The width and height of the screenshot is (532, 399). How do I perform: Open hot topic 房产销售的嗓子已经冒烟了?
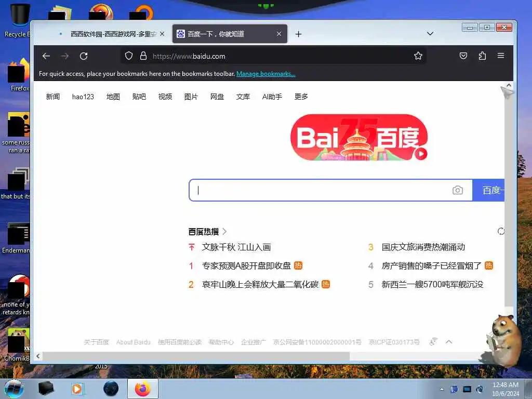tap(432, 265)
